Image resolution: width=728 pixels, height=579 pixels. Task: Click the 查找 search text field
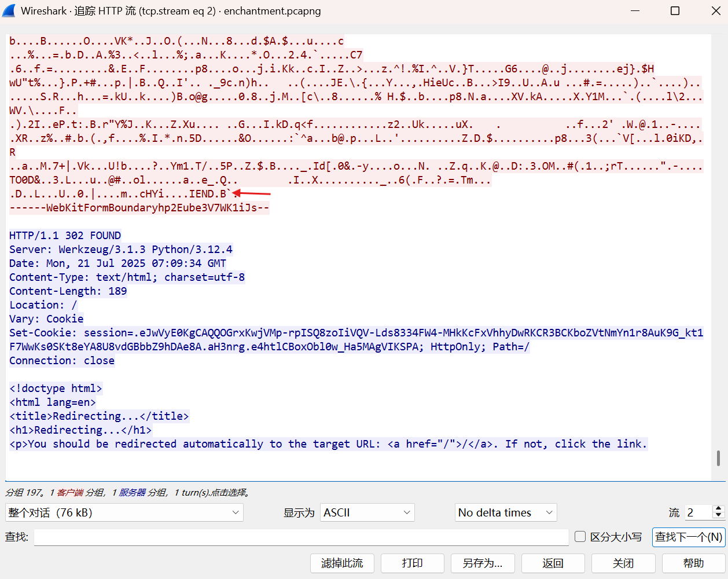(301, 537)
